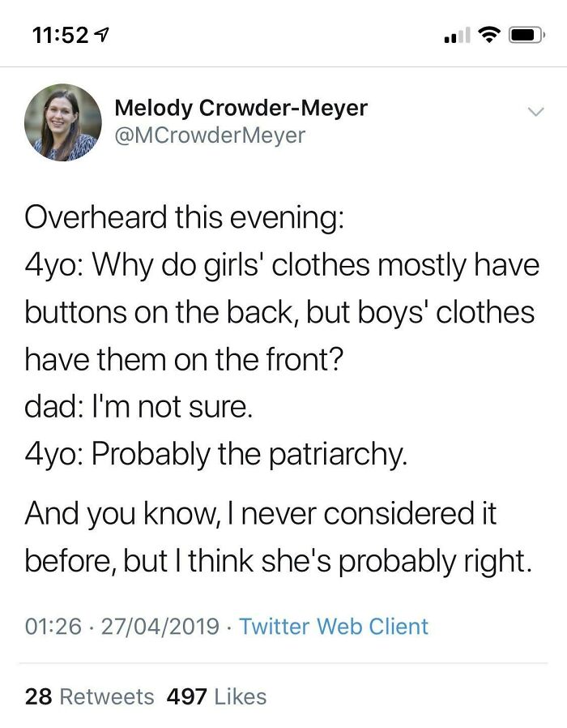This screenshot has height=728, width=567.
Task: Tap the 'have them on the front?' line
Action: pyautogui.click(x=184, y=359)
